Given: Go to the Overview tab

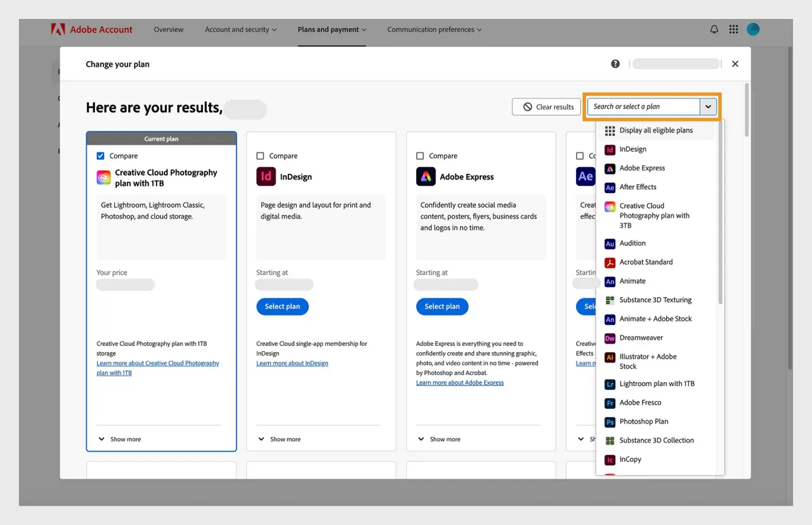Looking at the screenshot, I should click(x=169, y=30).
